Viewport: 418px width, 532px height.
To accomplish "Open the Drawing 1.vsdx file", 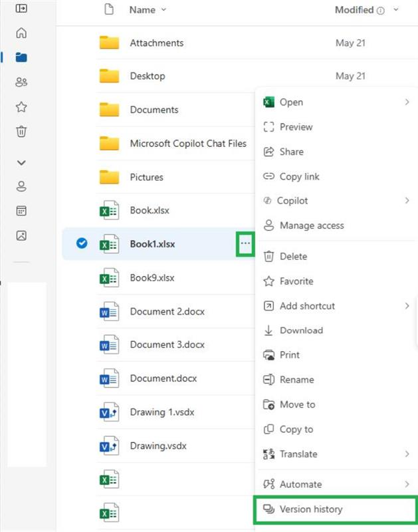I will 162,412.
